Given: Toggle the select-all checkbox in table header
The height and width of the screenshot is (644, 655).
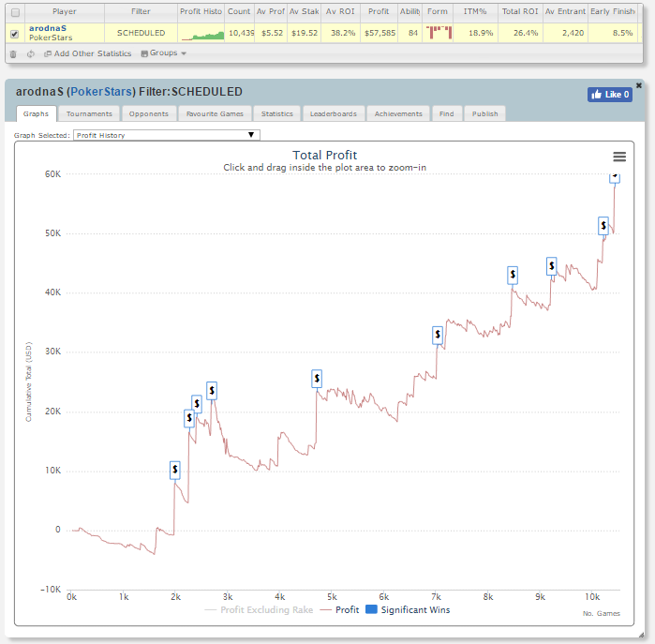Looking at the screenshot, I should 14,12.
